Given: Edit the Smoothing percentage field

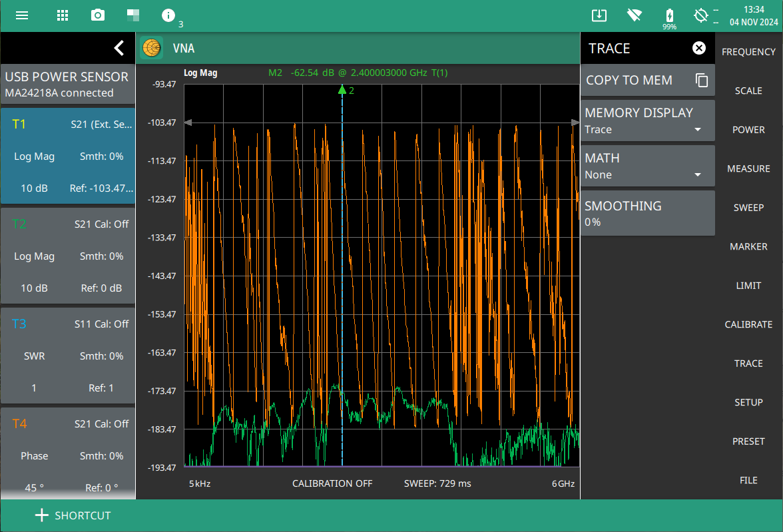Looking at the screenshot, I should coord(647,213).
